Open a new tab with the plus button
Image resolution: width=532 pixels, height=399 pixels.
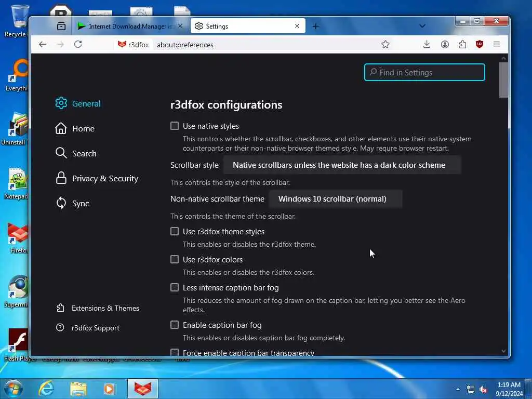[x=315, y=26]
